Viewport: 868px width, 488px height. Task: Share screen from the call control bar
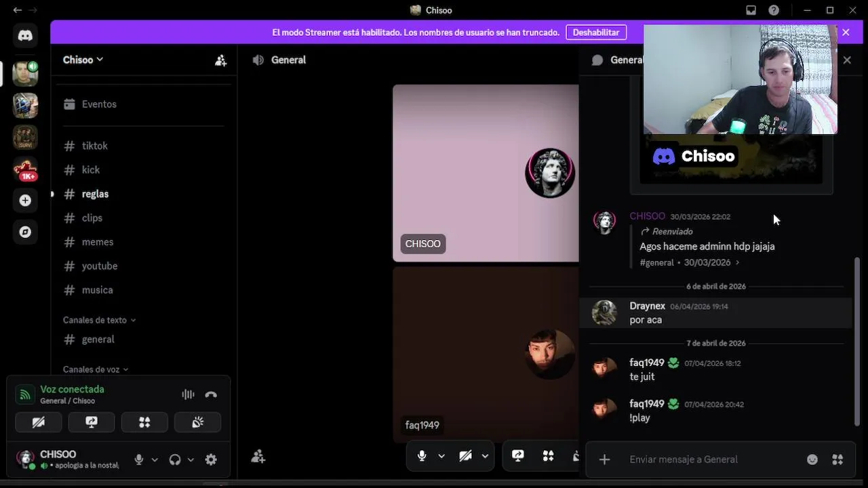coord(518,456)
